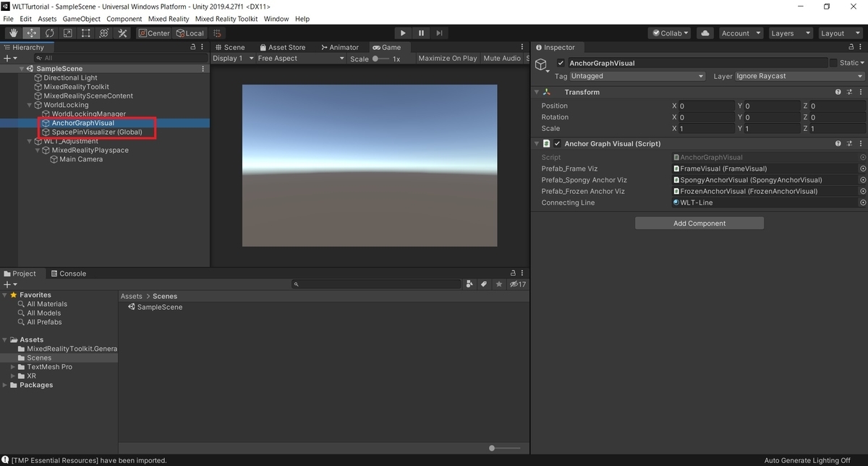This screenshot has width=868, height=466.
Task: Click the Step frame button
Action: click(439, 33)
